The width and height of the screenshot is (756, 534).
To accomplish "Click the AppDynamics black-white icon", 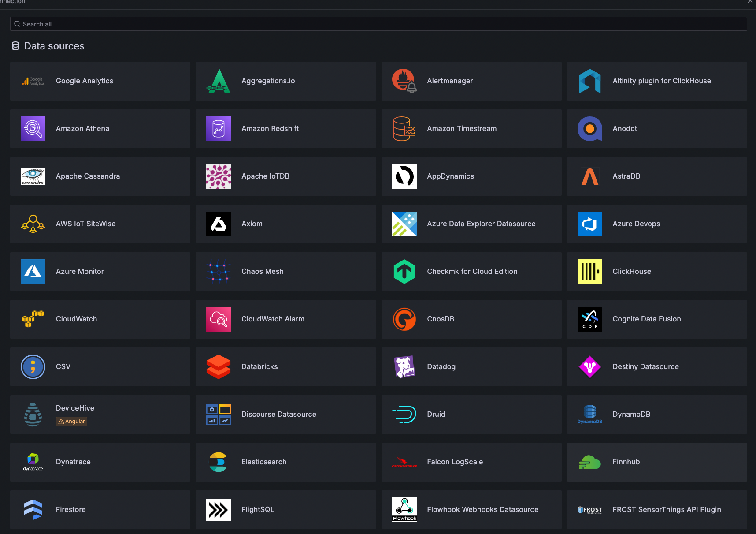I will tap(404, 176).
